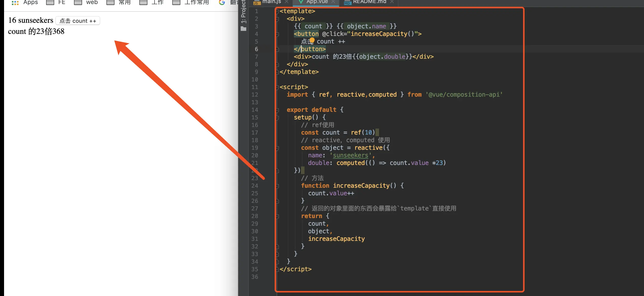Click fold end marker at closing script tag
644x296 pixels.
pos(277,269)
